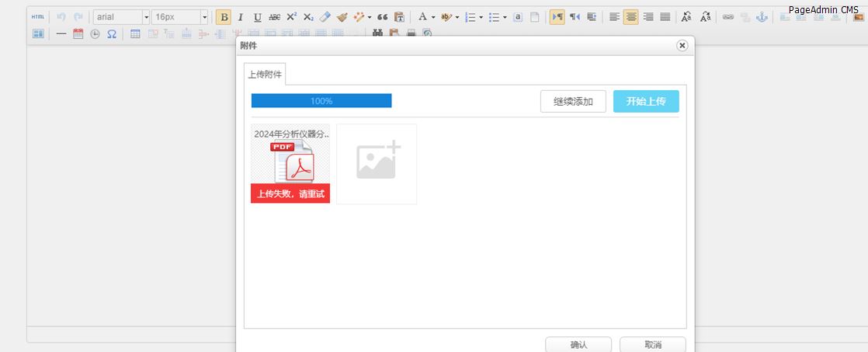Screen dimensions: 868x352
Task: Insert a table using the table icon
Action: 135,34
